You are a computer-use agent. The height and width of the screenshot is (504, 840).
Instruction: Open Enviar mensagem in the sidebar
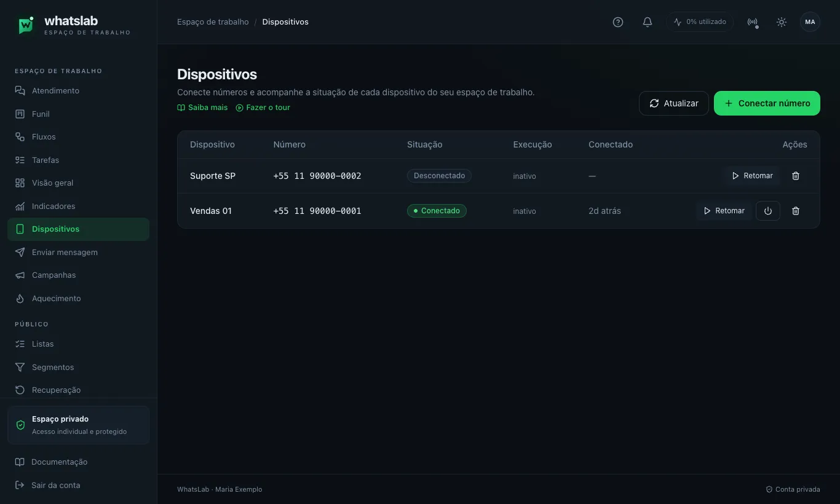[x=78, y=252]
